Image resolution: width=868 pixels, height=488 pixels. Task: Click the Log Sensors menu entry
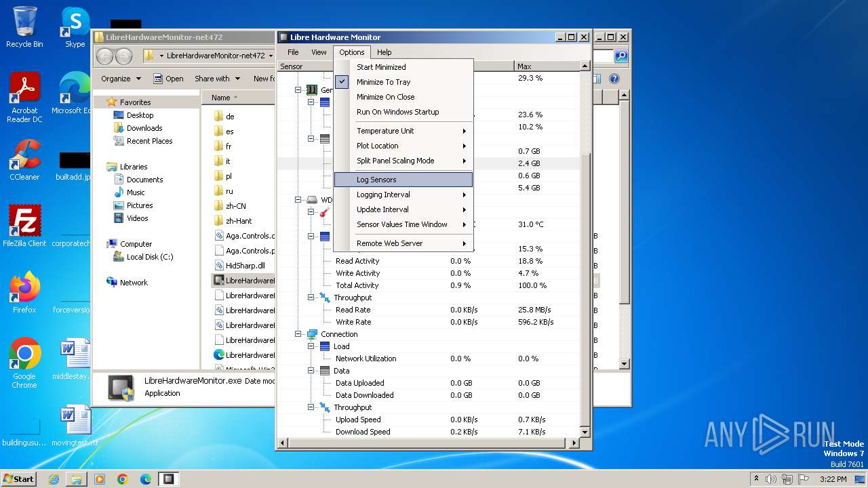point(403,180)
